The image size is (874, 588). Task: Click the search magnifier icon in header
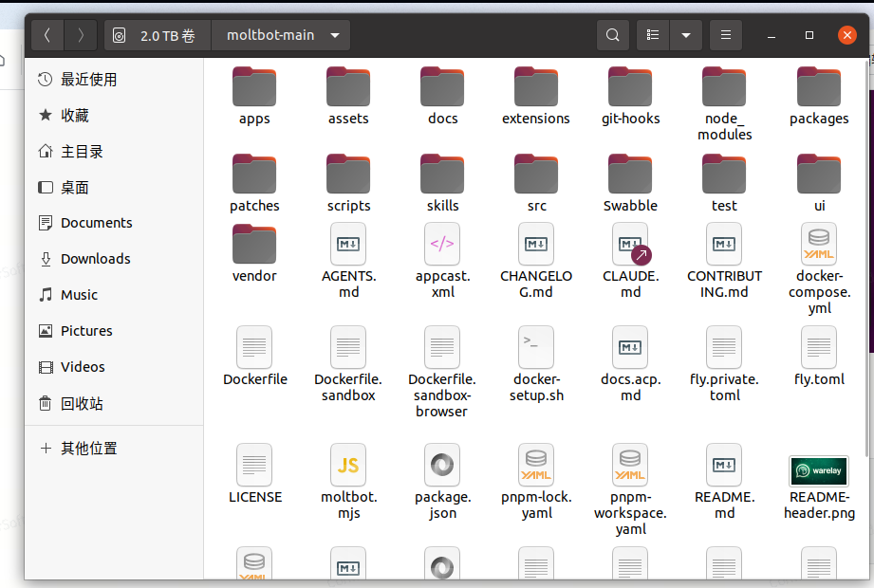point(613,36)
